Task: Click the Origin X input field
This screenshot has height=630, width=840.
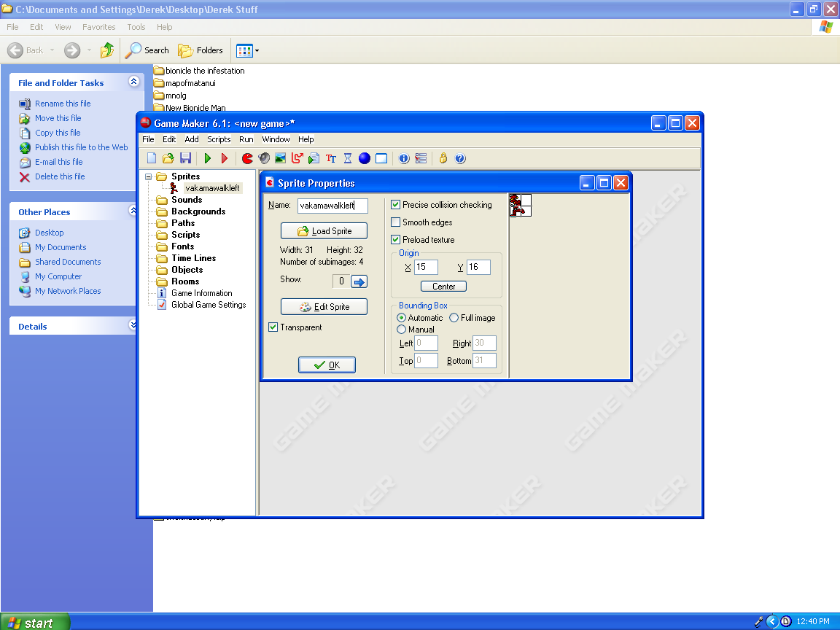Action: [x=425, y=268]
